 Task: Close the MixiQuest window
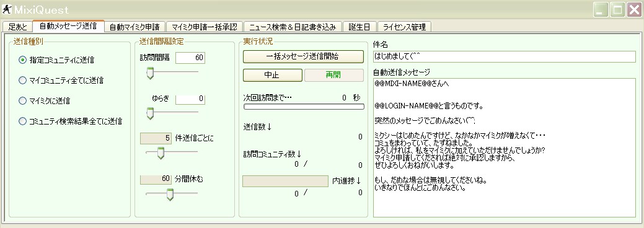point(633,9)
